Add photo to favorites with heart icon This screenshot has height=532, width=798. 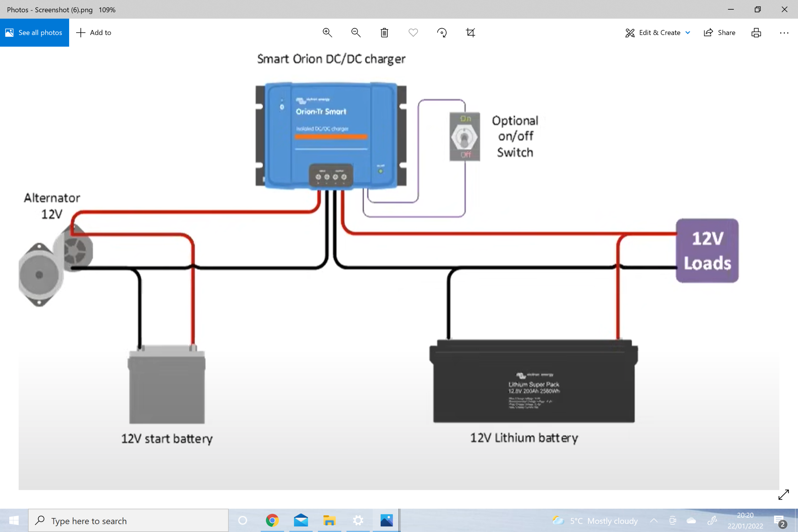pos(413,33)
